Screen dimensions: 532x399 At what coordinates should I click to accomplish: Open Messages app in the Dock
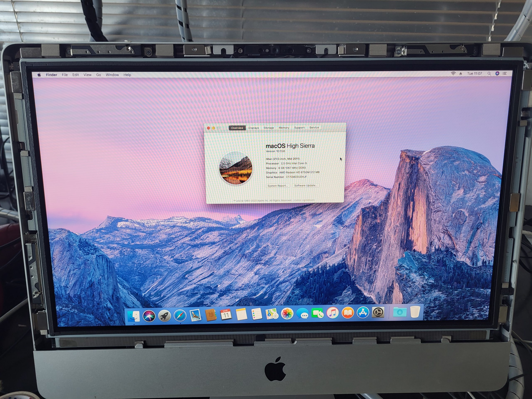point(302,314)
